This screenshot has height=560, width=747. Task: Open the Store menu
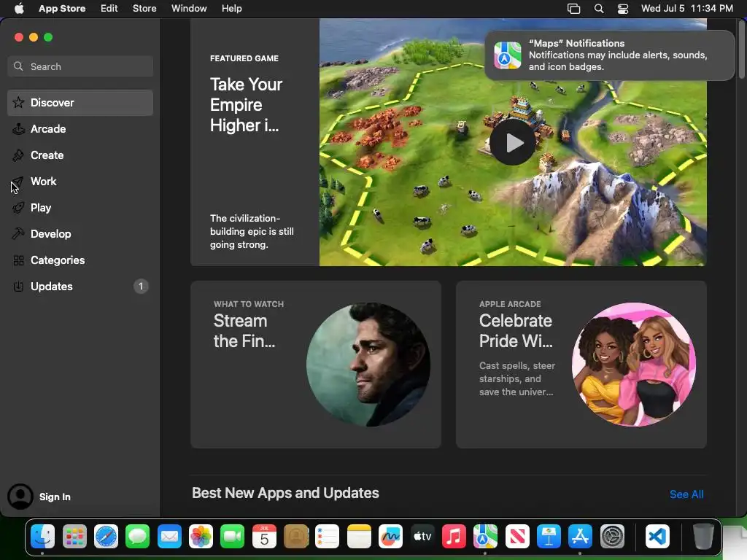coord(144,9)
